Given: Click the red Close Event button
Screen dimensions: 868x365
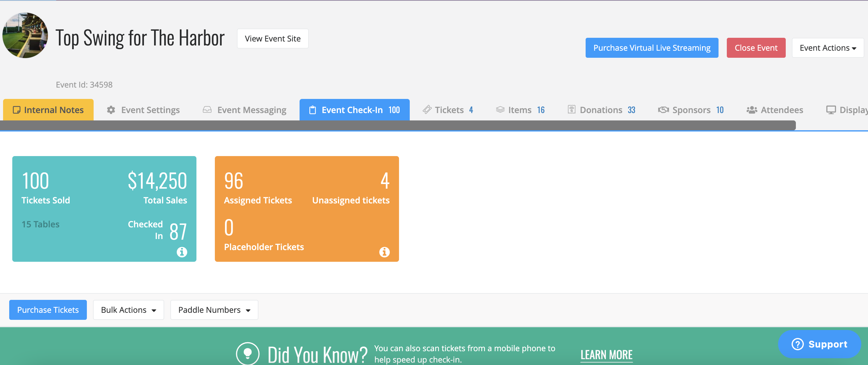Looking at the screenshot, I should 756,48.
